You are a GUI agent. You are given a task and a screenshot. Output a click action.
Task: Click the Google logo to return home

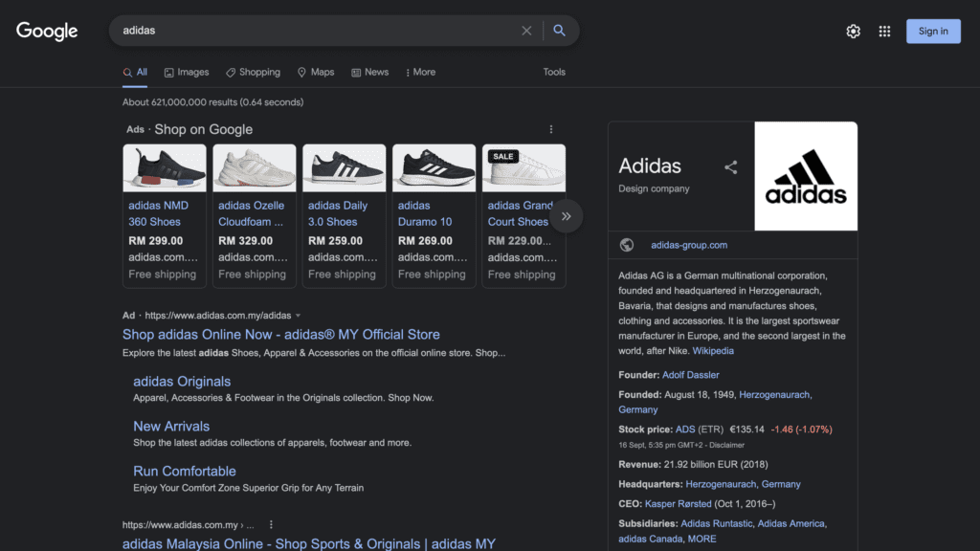tap(47, 31)
